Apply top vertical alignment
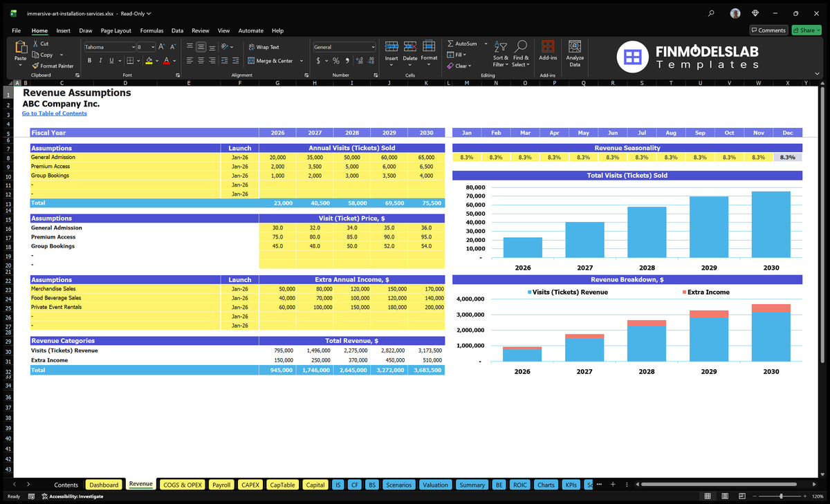This screenshot has height=504, width=830. (190, 47)
